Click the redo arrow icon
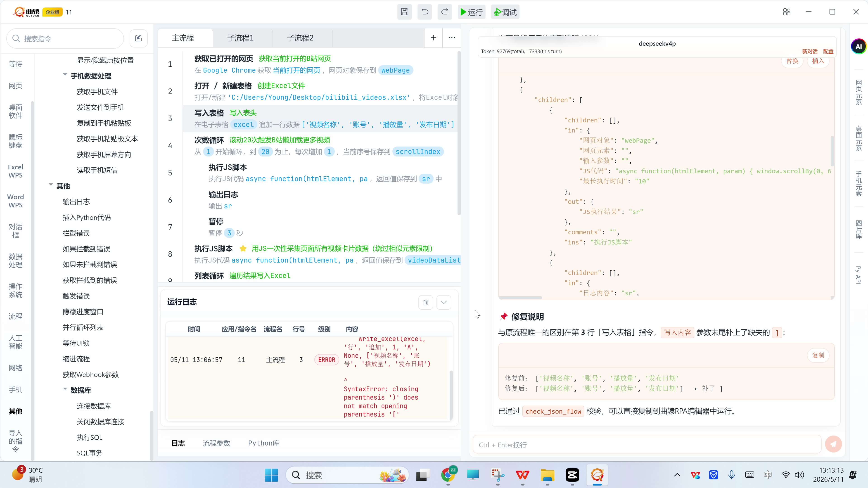The image size is (868, 488). [445, 12]
